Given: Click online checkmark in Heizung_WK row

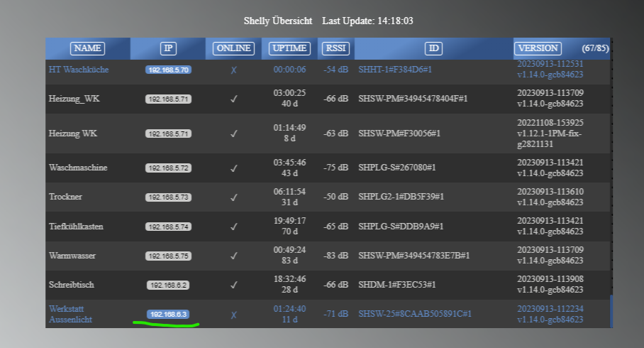Looking at the screenshot, I should point(233,99).
